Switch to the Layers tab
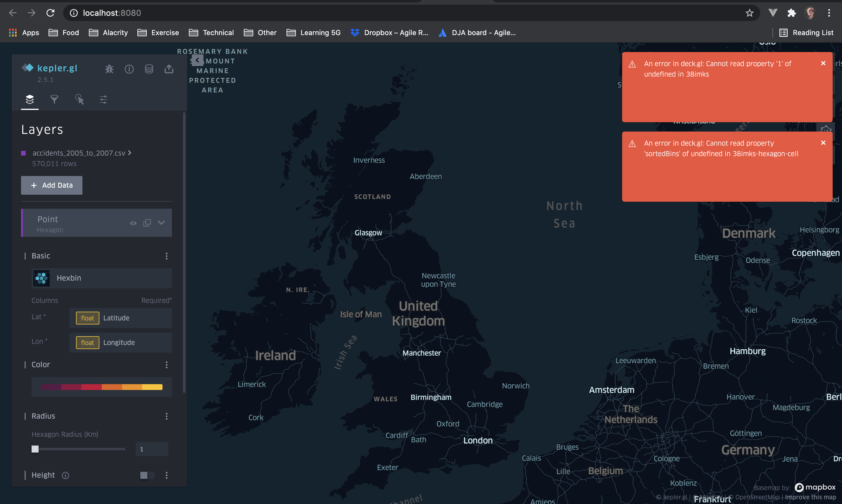Screen dimensions: 842x504 pyautogui.click(x=30, y=99)
